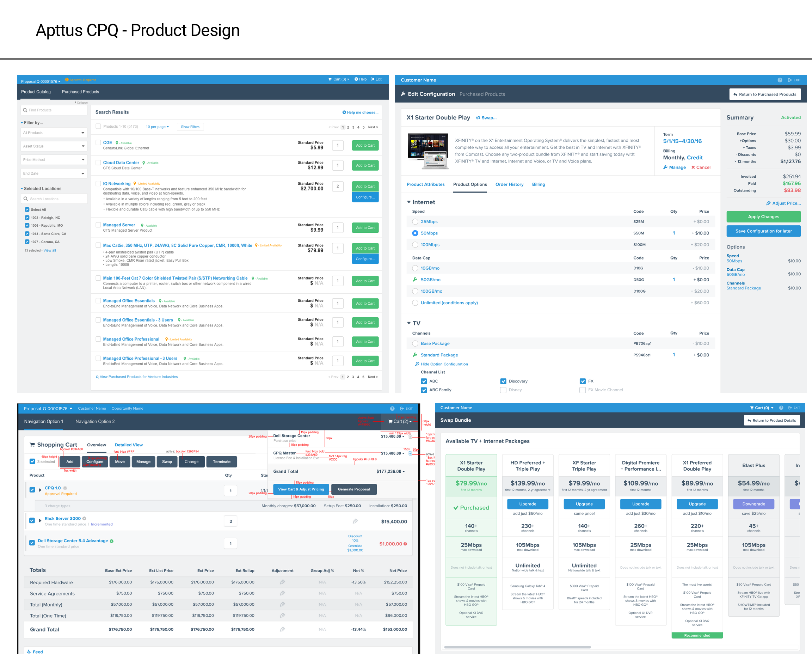This screenshot has width=812, height=654.
Task: Click the Help question mark icon in the Proposal header
Action: pos(356,79)
